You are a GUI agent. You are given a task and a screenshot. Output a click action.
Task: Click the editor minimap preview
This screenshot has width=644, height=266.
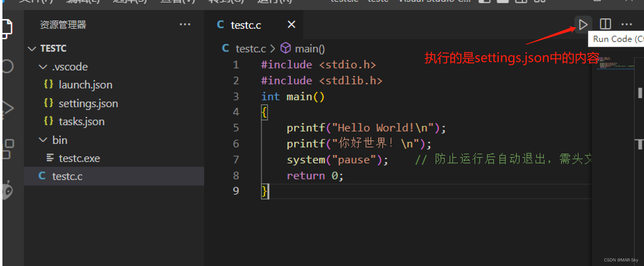(x=615, y=64)
